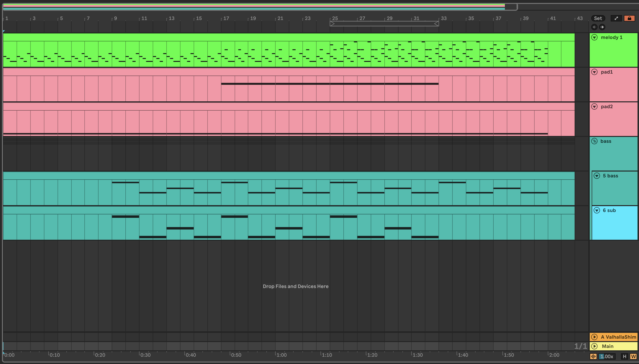The image size is (639, 364).
Task: Toggle the orange Lock Envelopes button
Action: point(629,18)
